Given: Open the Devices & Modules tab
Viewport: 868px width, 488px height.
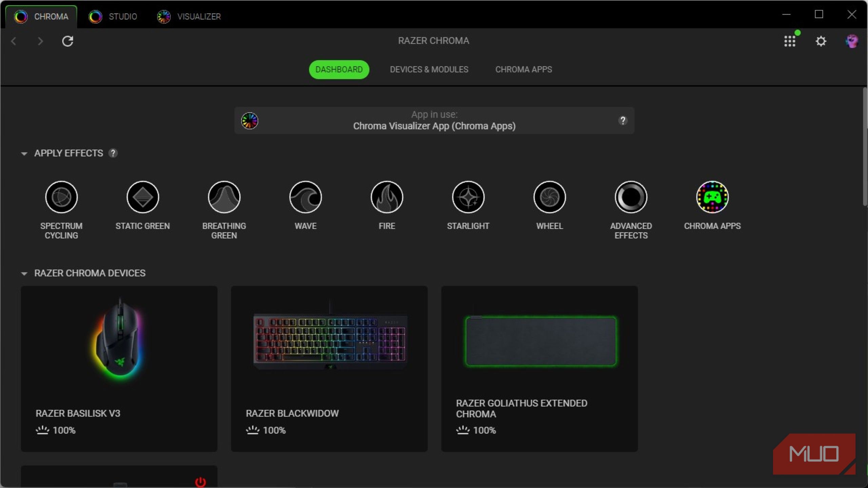Looking at the screenshot, I should pyautogui.click(x=429, y=69).
